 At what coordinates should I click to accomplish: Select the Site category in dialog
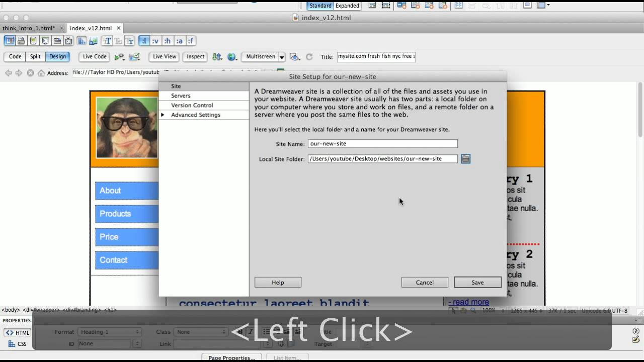click(x=204, y=86)
